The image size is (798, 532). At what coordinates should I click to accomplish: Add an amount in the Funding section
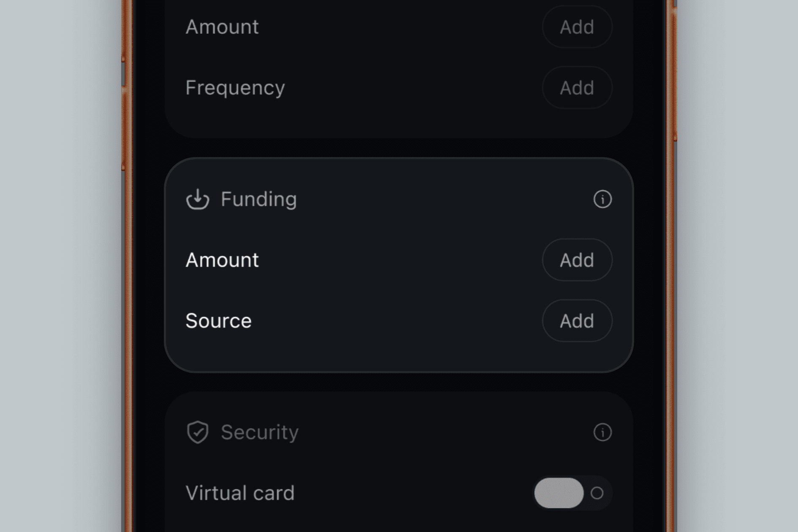tap(577, 260)
